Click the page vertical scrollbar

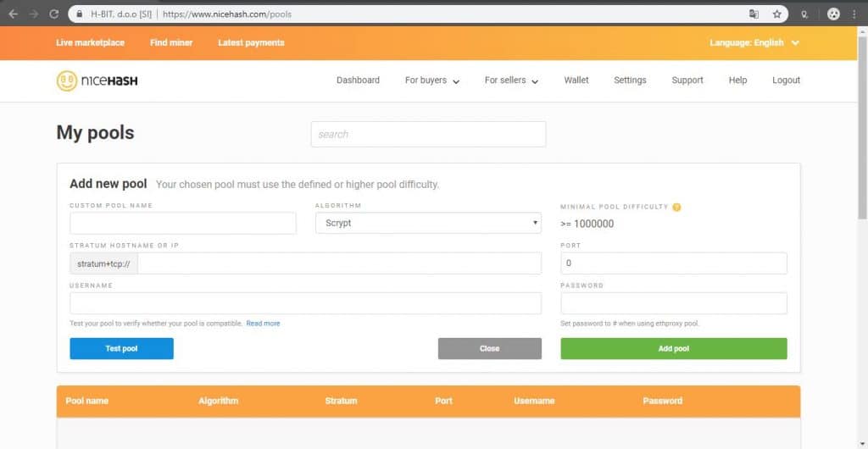(x=862, y=127)
